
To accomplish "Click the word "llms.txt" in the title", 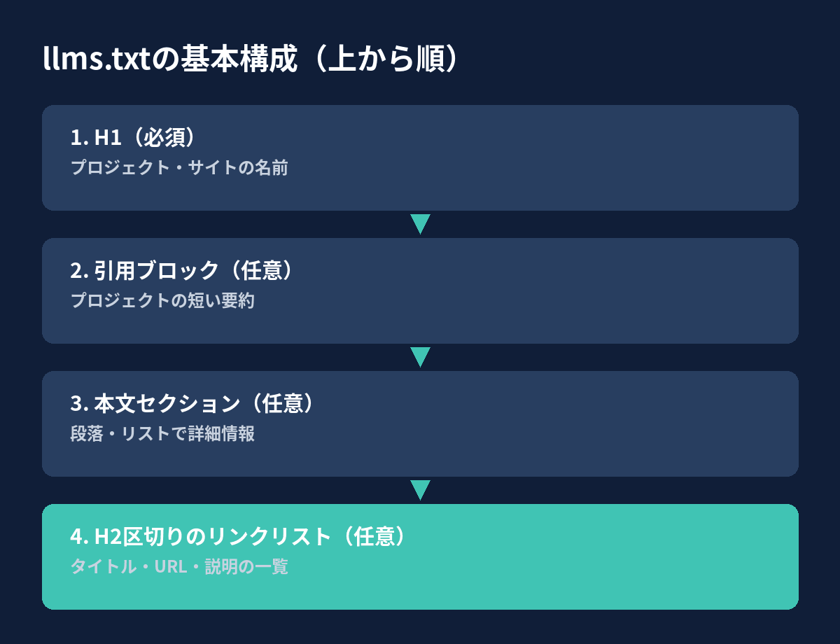I will coord(97,60).
